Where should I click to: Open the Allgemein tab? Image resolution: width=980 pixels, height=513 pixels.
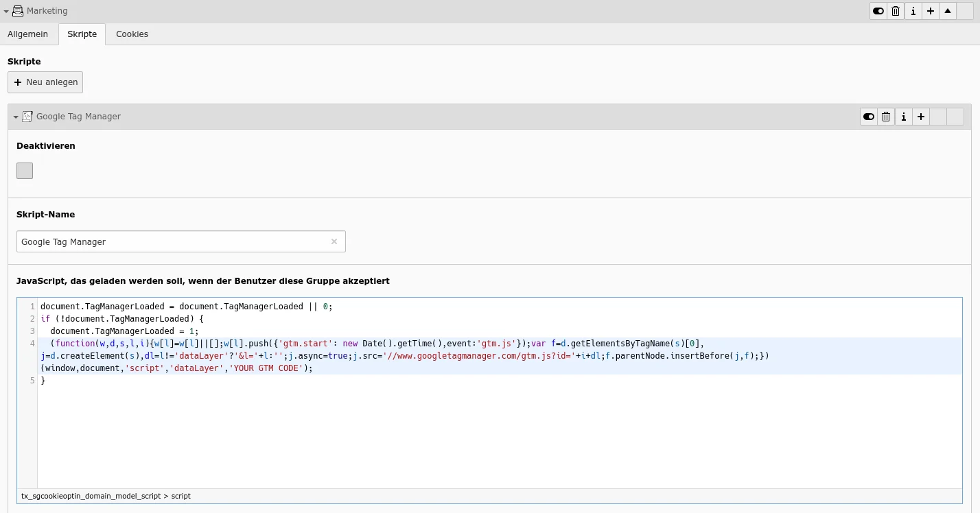[x=27, y=34]
